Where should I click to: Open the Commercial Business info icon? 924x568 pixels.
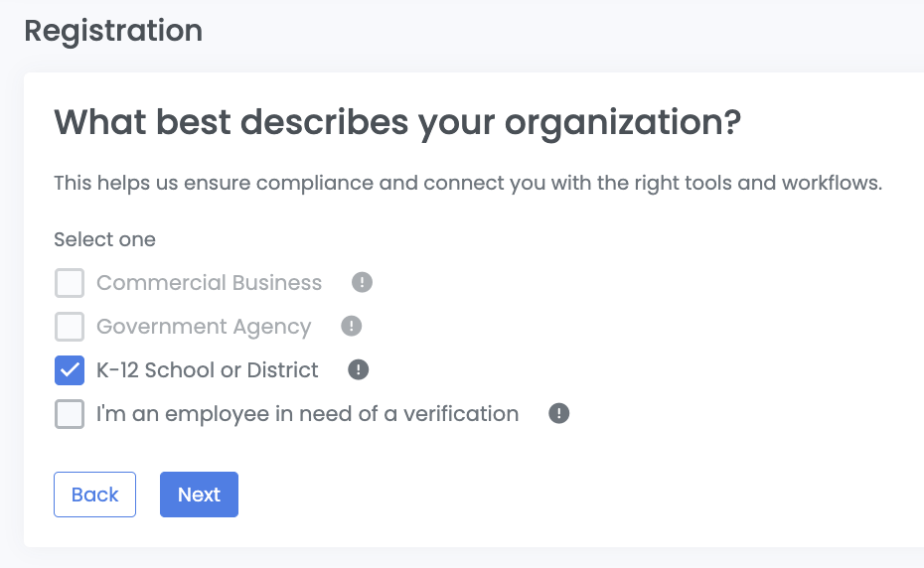point(362,283)
